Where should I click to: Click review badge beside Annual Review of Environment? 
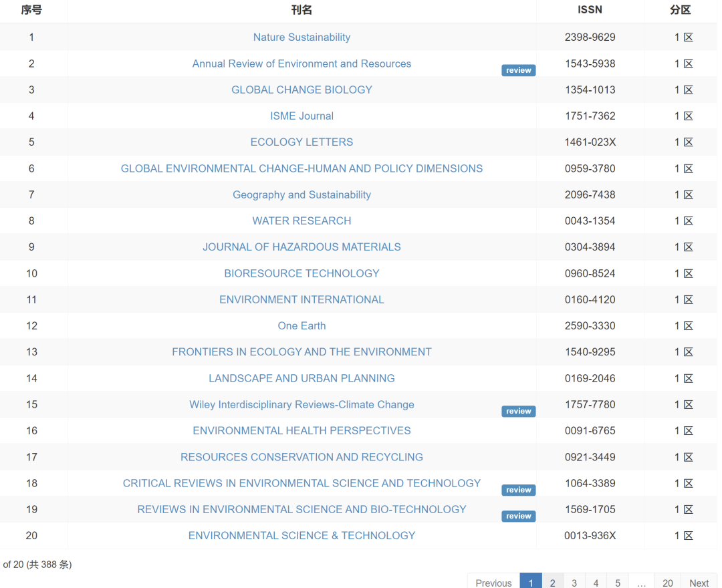point(518,70)
